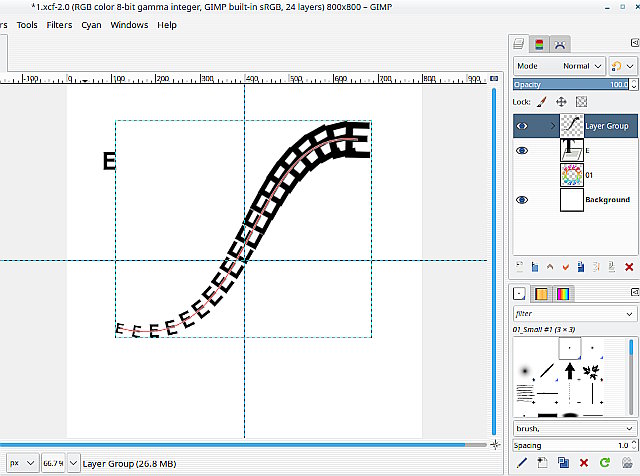640x476 pixels.
Task: Click the lock position and size icon
Action: click(x=561, y=102)
